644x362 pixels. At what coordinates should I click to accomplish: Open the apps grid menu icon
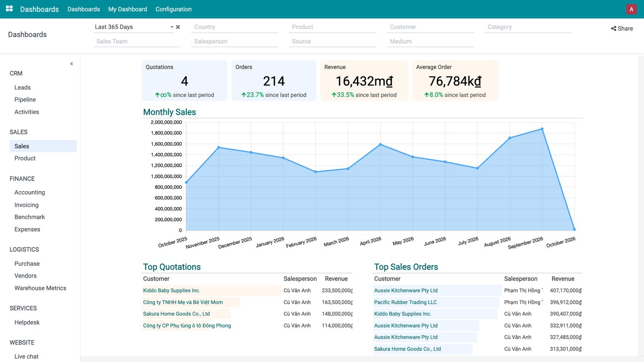click(9, 9)
